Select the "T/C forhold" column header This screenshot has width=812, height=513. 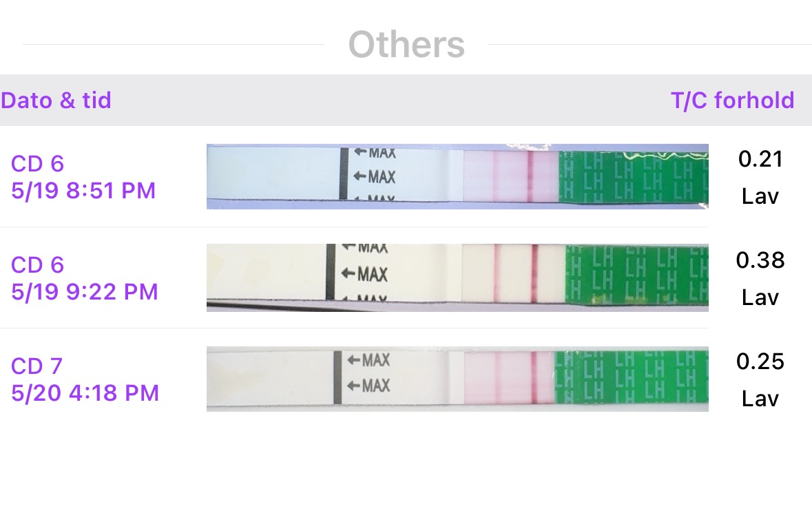click(x=732, y=101)
